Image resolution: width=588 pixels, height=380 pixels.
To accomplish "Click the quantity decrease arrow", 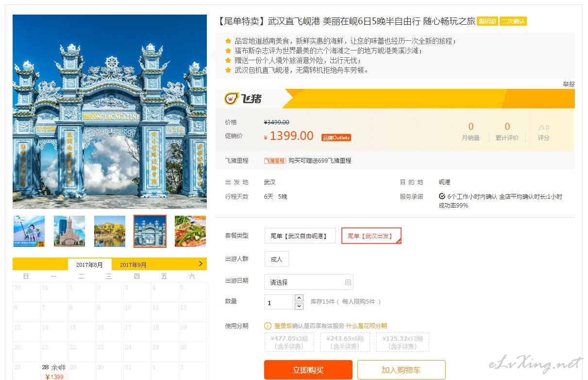I will tap(299, 306).
